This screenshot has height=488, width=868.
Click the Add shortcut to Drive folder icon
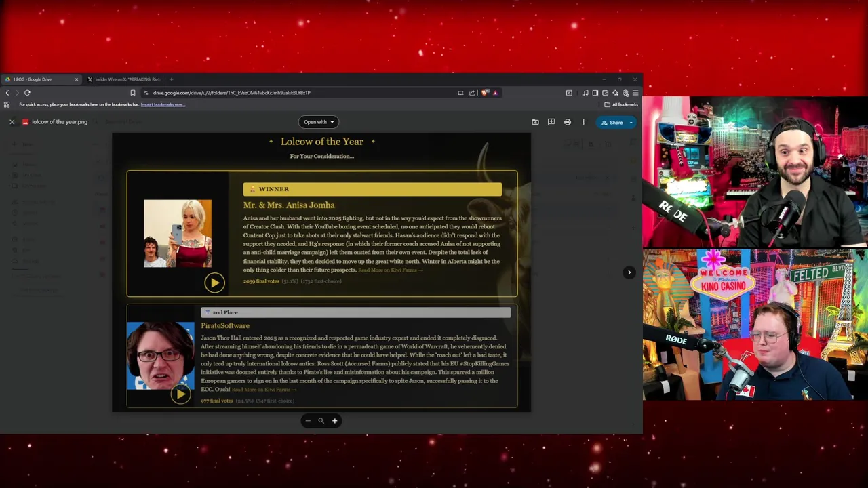point(535,122)
